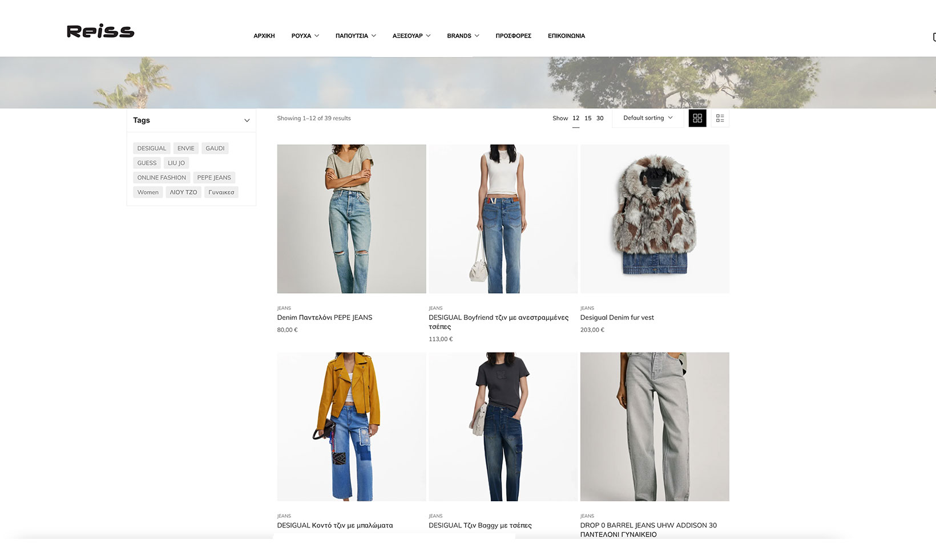The width and height of the screenshot is (936, 560).
Task: Click the PEPE JEANS tag
Action: [x=214, y=177]
